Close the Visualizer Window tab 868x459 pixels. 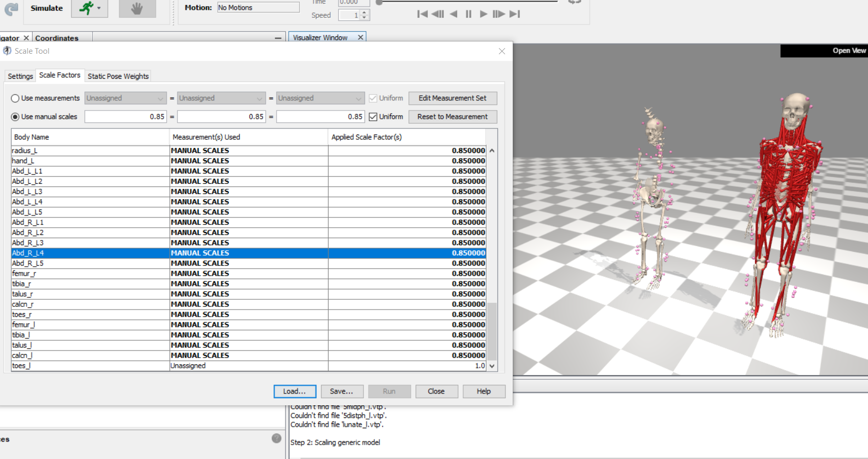coord(360,37)
